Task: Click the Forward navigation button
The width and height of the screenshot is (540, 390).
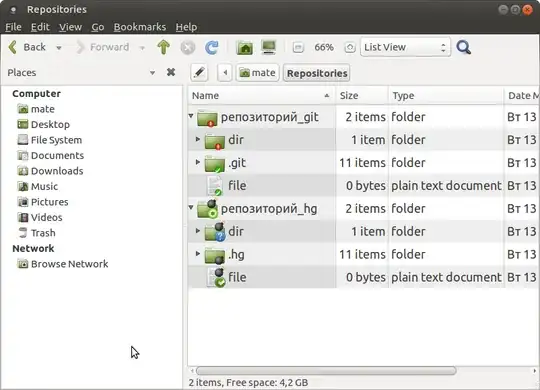Action: (x=103, y=47)
